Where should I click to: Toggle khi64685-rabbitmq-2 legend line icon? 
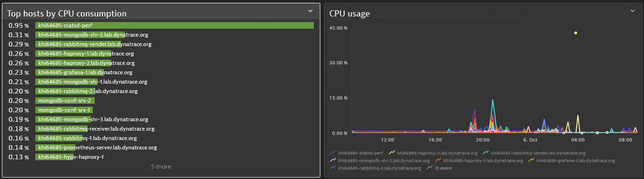click(x=334, y=168)
